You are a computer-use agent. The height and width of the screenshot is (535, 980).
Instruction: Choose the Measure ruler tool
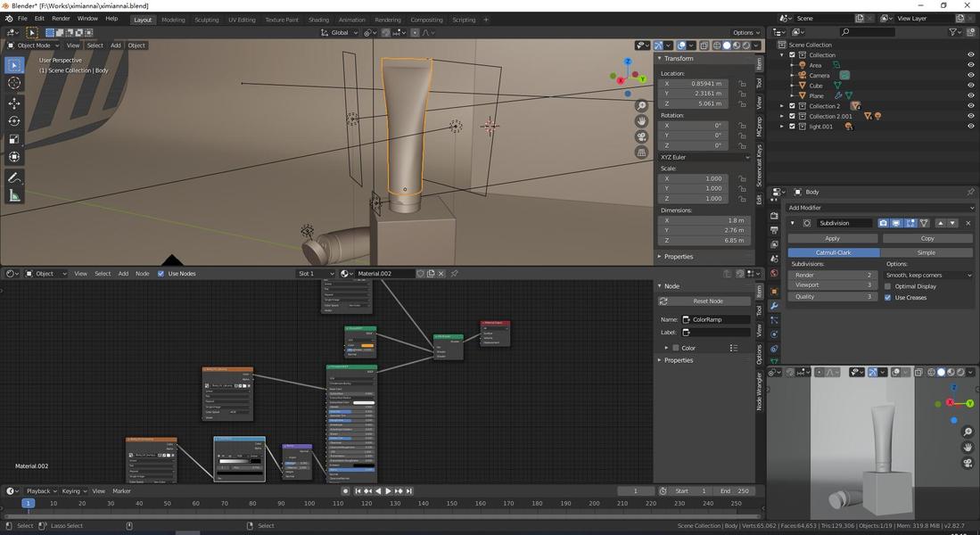click(x=14, y=195)
